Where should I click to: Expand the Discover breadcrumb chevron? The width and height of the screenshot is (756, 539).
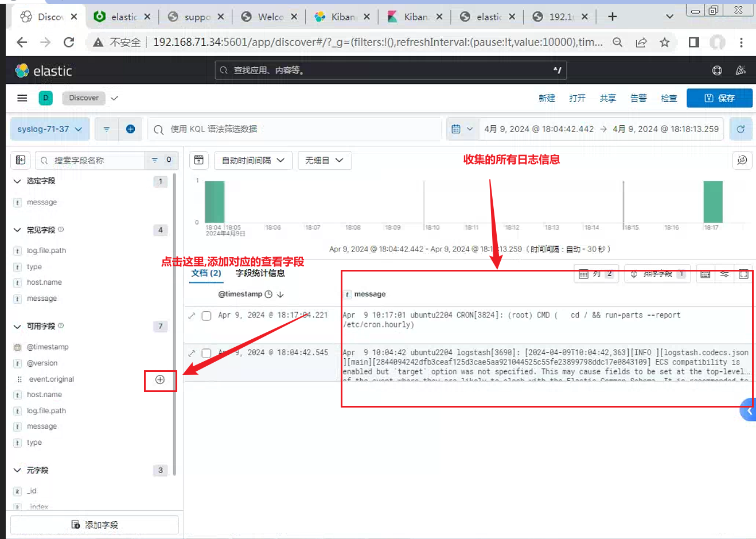pos(115,98)
